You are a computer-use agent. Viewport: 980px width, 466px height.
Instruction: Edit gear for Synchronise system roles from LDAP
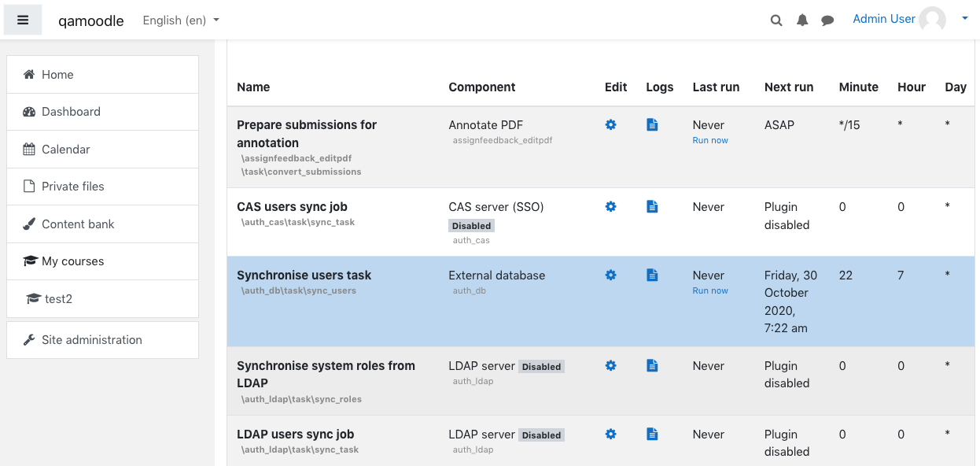(x=610, y=365)
